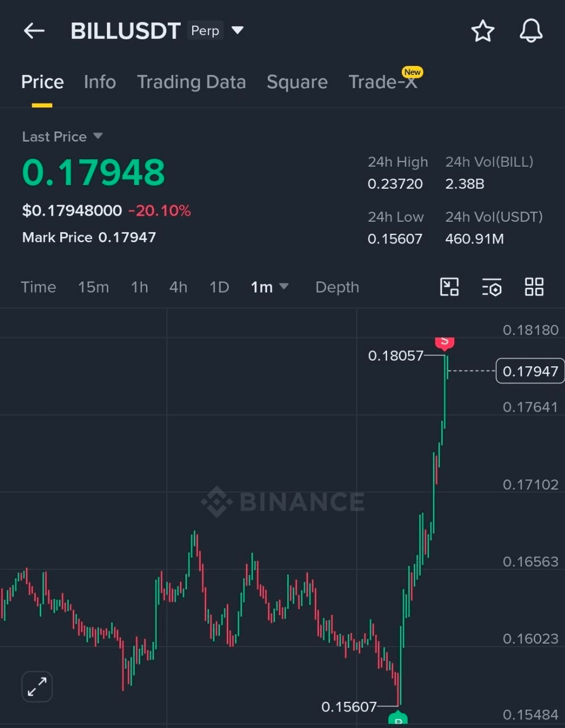Tap the BILLUSDT pair title
565x728 pixels.
(x=126, y=31)
